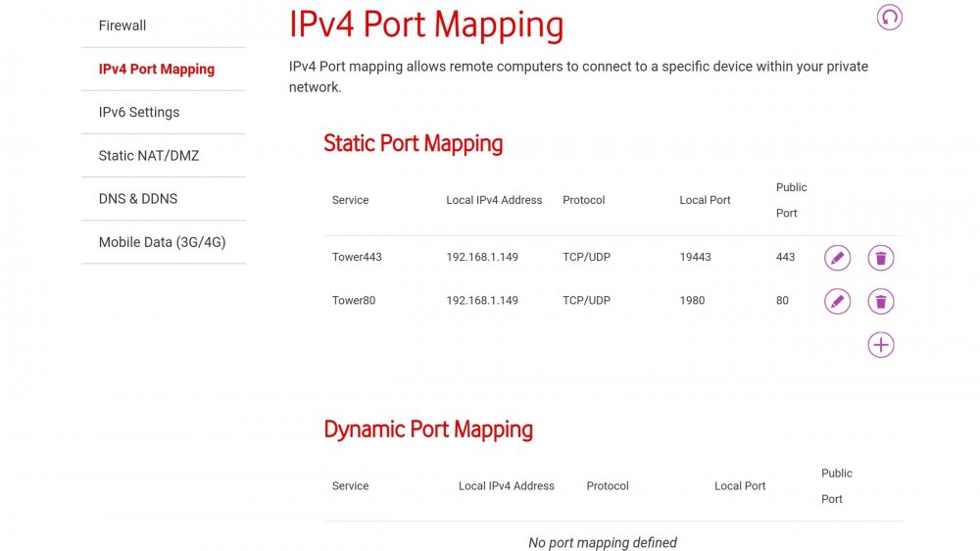Viewport: 980px width, 551px height.
Task: Click Local Port header in dynamic table
Action: click(x=739, y=486)
